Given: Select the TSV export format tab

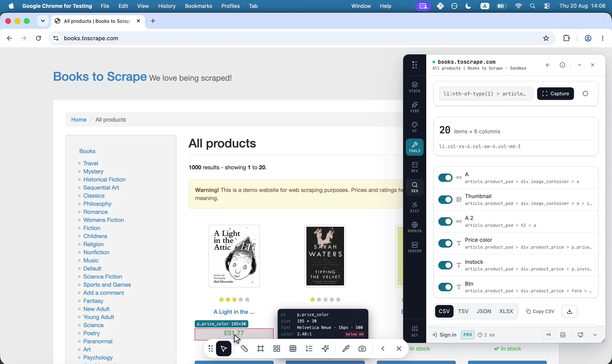Looking at the screenshot, I should [x=463, y=311].
